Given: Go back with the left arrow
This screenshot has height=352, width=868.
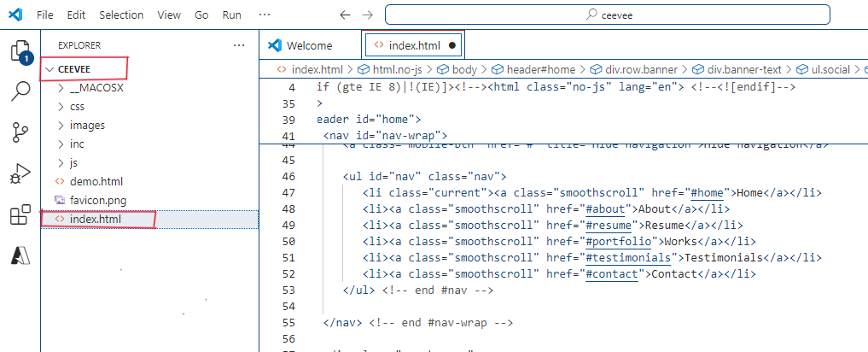Looking at the screenshot, I should (345, 15).
